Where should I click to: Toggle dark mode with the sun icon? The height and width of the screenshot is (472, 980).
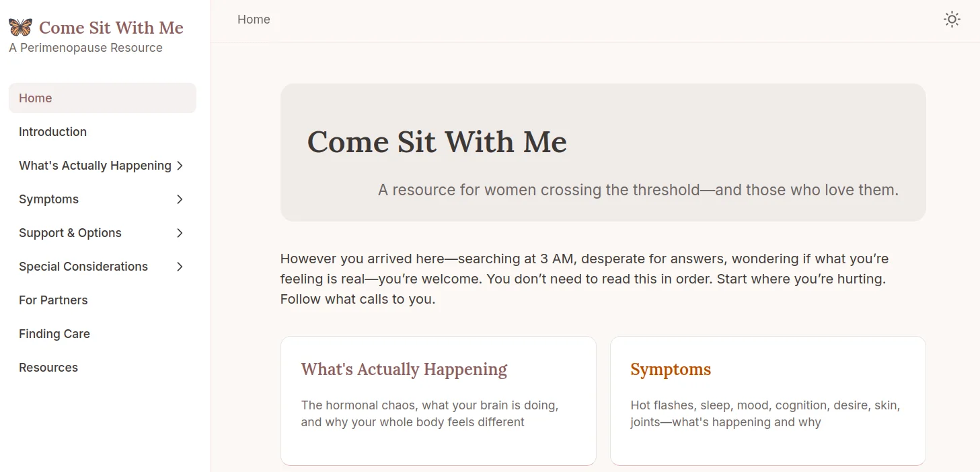click(952, 19)
